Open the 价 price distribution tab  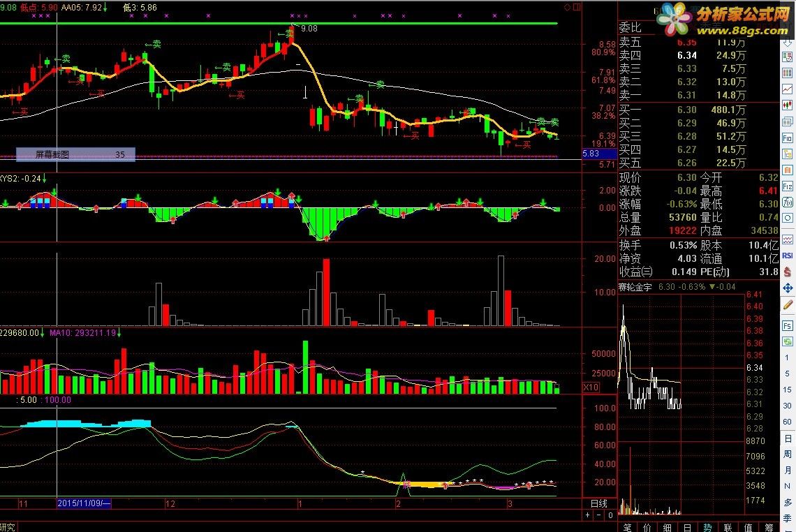click(x=647, y=527)
